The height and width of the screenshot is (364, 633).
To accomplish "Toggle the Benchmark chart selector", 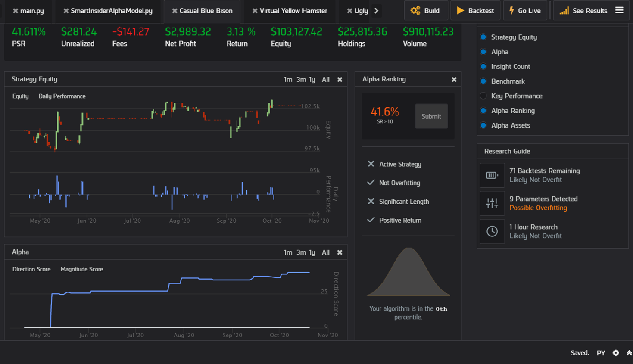I will point(483,81).
